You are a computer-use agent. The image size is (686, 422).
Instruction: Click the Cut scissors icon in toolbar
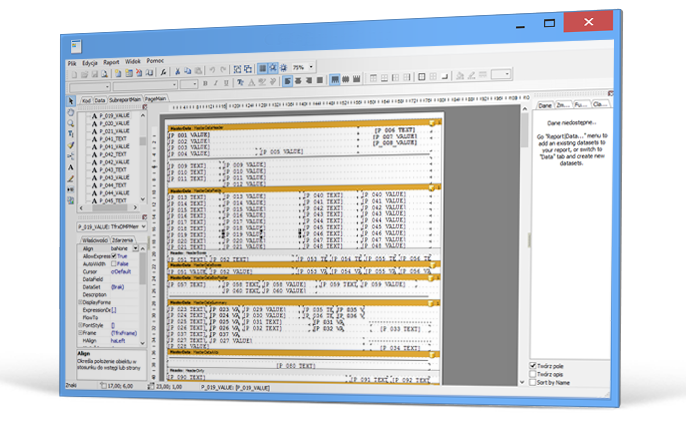pos(178,70)
